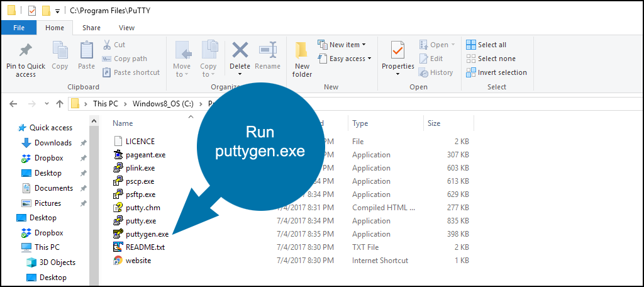This screenshot has width=644, height=287.
Task: Click the Pin to Quick access icon
Action: coord(25,51)
